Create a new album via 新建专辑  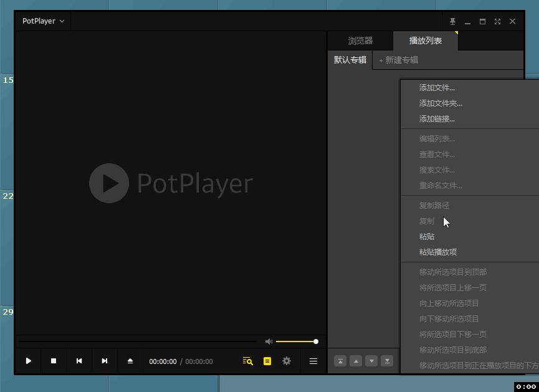[401, 60]
